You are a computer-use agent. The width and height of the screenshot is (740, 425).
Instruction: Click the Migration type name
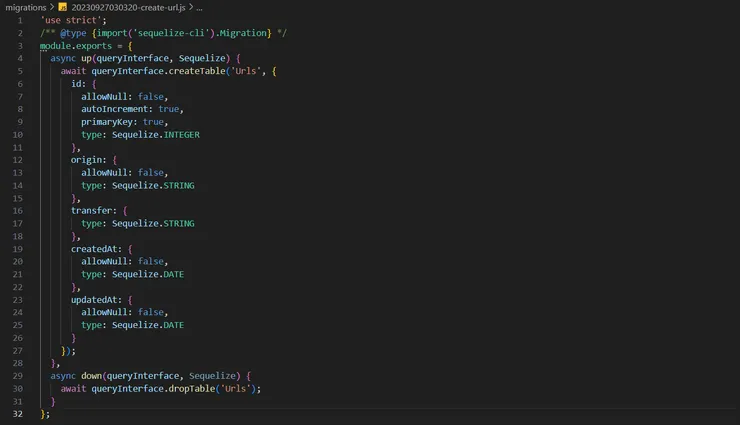[x=243, y=33]
